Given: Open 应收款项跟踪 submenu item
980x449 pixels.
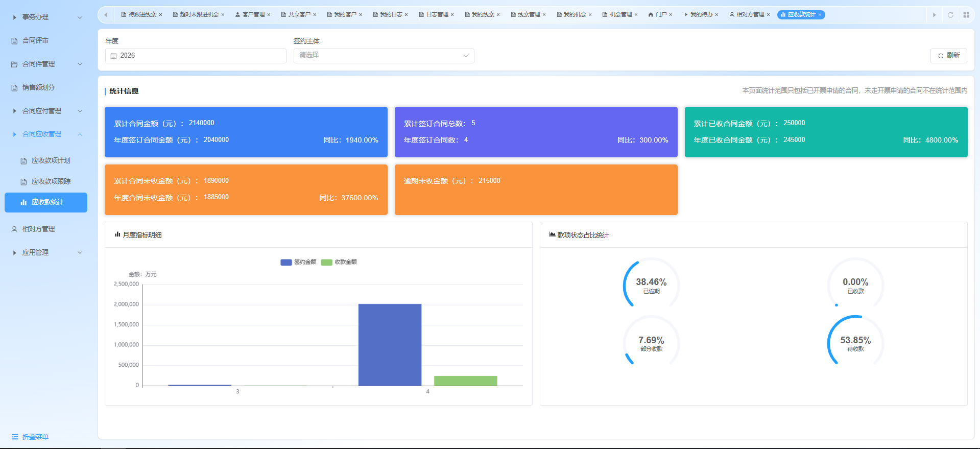Looking at the screenshot, I should (47, 182).
